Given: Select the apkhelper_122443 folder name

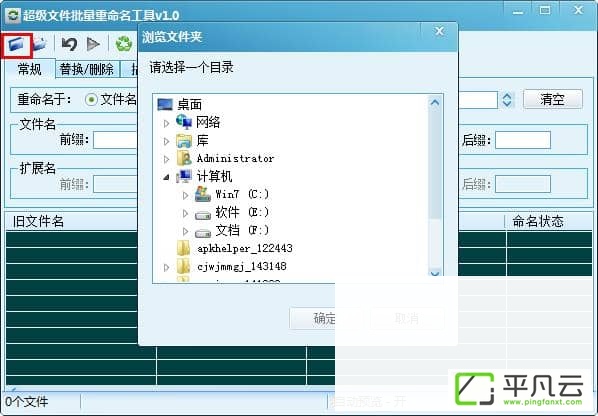Looking at the screenshot, I should pyautogui.click(x=245, y=249).
